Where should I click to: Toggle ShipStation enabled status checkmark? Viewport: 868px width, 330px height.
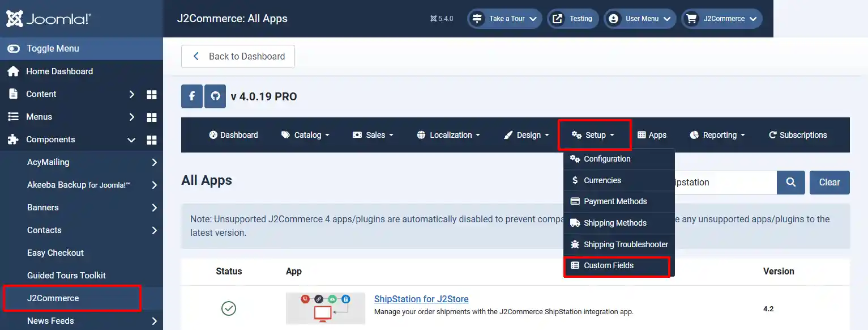click(229, 308)
